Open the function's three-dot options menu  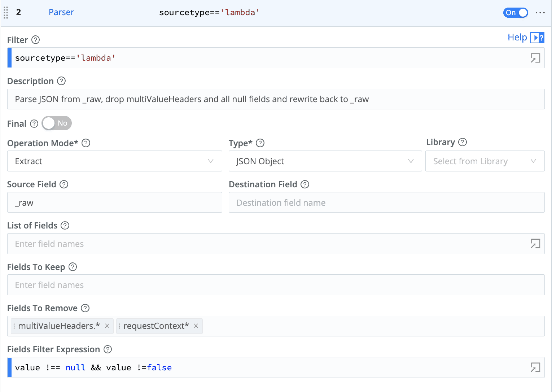pos(540,13)
